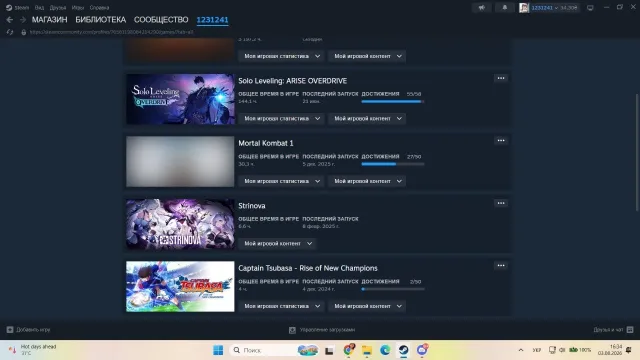Viewport: 640px width, 360px height.
Task: Expand Мой игровой контент for Mortal Kombat 1
Action: point(367,181)
